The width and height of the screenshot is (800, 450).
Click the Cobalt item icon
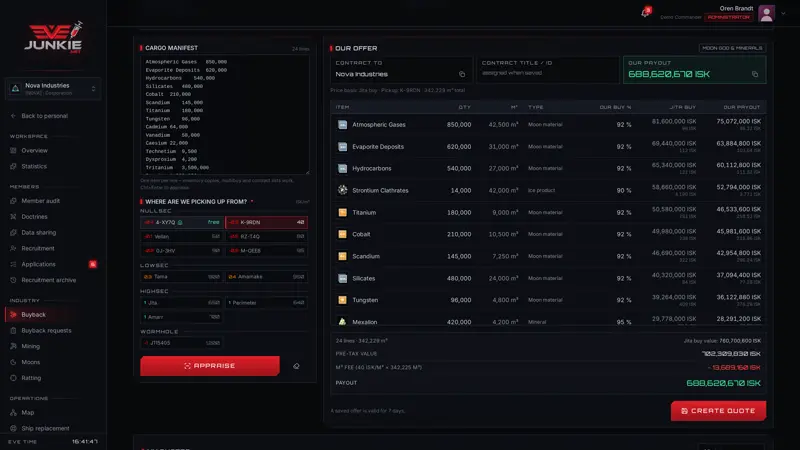342,234
